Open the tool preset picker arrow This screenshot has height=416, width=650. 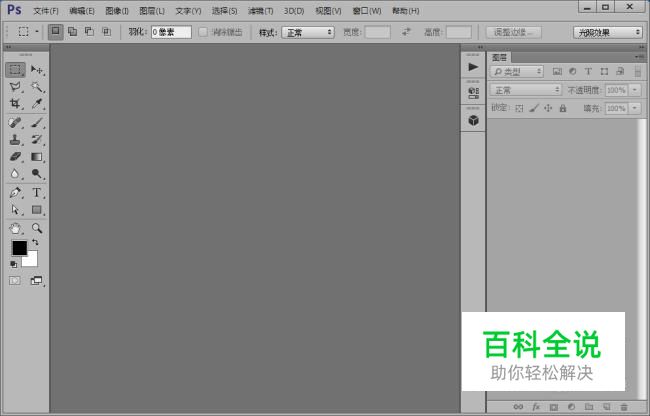36,31
